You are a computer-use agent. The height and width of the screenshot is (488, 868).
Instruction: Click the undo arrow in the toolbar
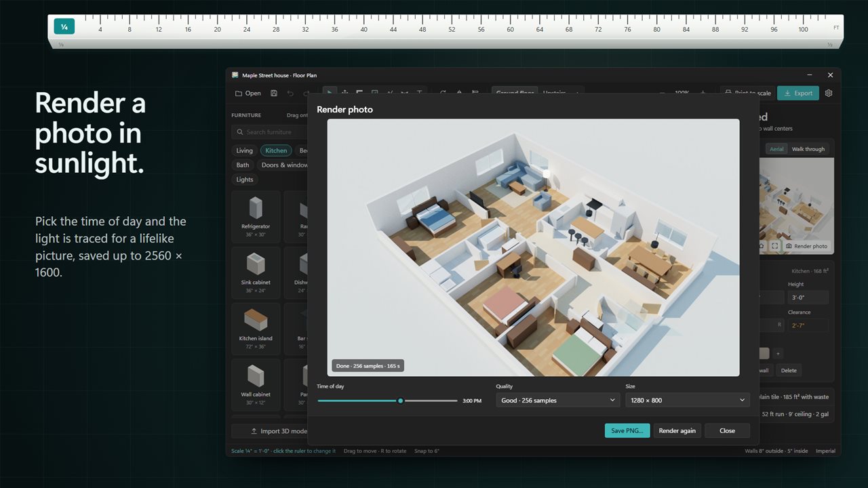[x=290, y=94]
